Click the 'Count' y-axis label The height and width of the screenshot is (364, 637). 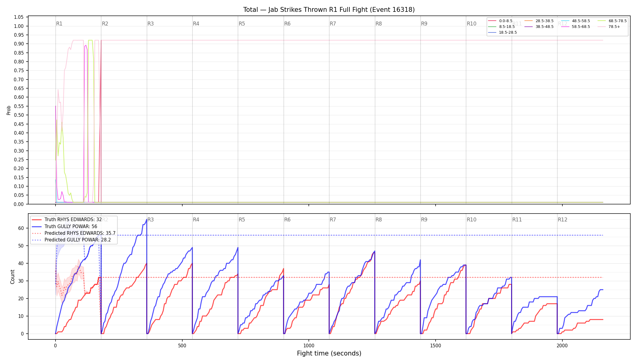tap(12, 277)
